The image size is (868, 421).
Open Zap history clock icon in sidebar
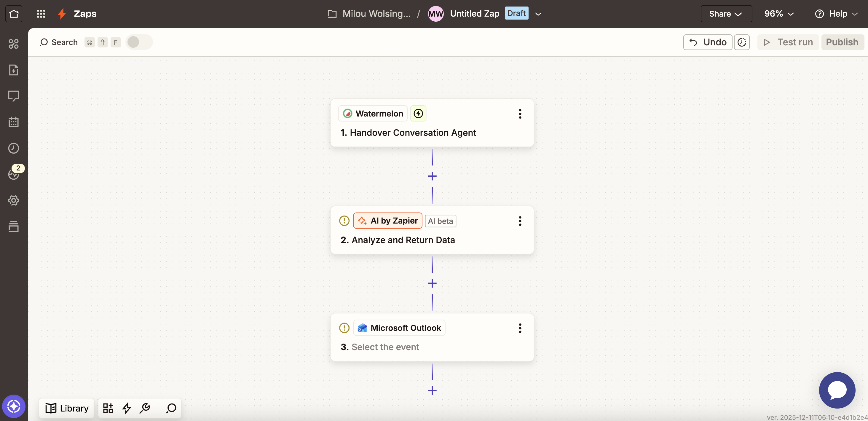tap(13, 148)
